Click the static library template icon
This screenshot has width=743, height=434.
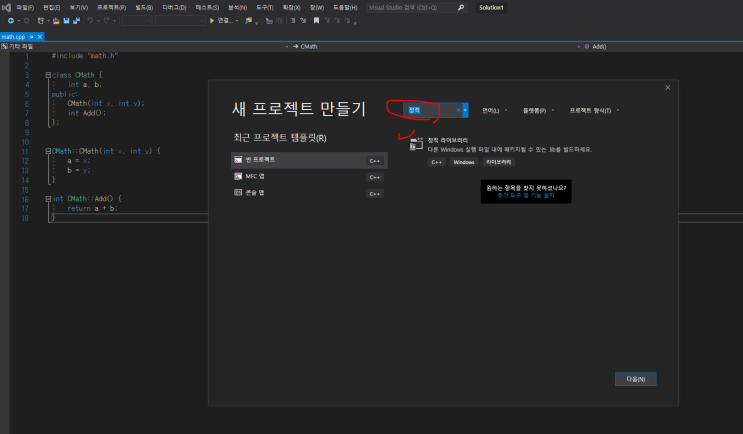(416, 144)
